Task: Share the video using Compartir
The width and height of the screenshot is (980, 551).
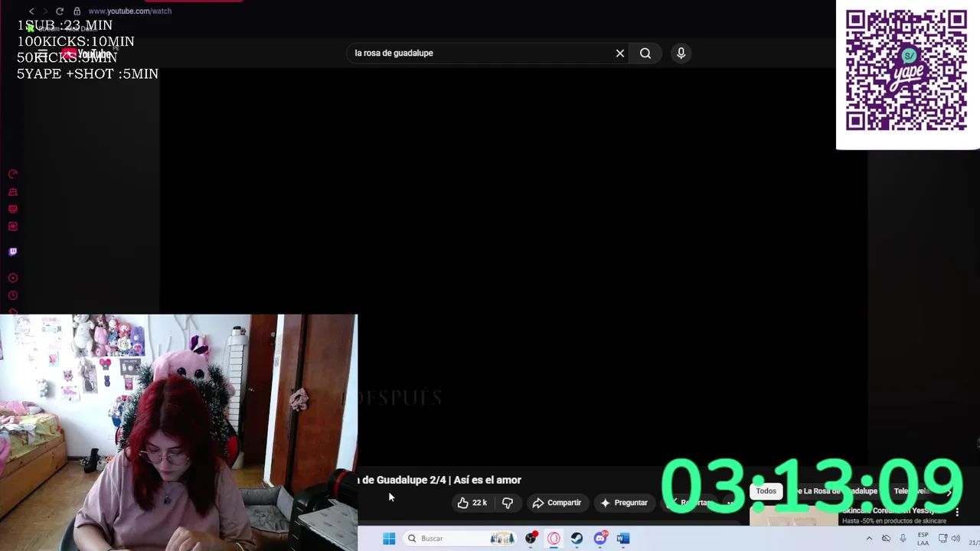Action: [x=557, y=503]
